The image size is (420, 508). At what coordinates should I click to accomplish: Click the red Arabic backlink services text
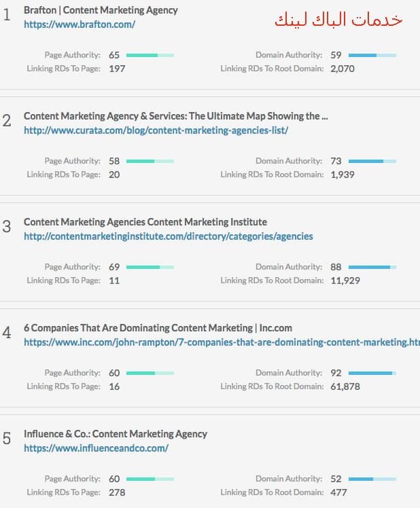tap(338, 20)
